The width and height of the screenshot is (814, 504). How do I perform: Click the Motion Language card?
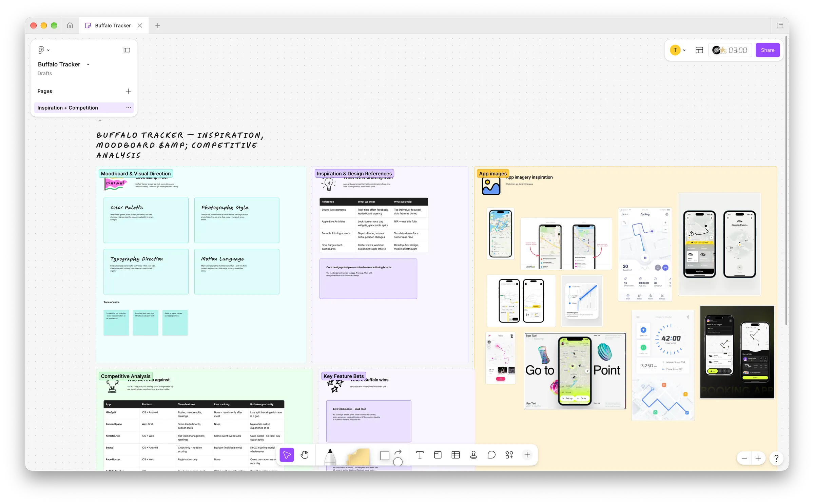point(237,272)
